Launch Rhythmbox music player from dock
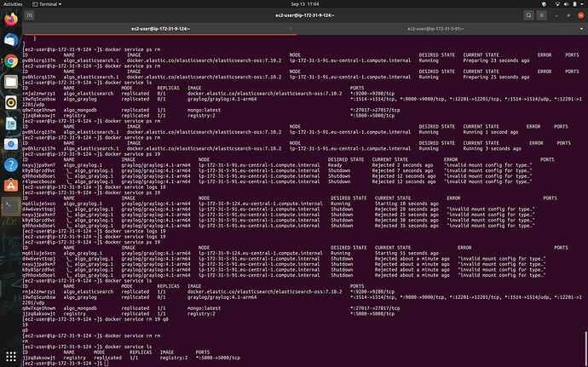This screenshot has width=588, height=367. tap(11, 102)
